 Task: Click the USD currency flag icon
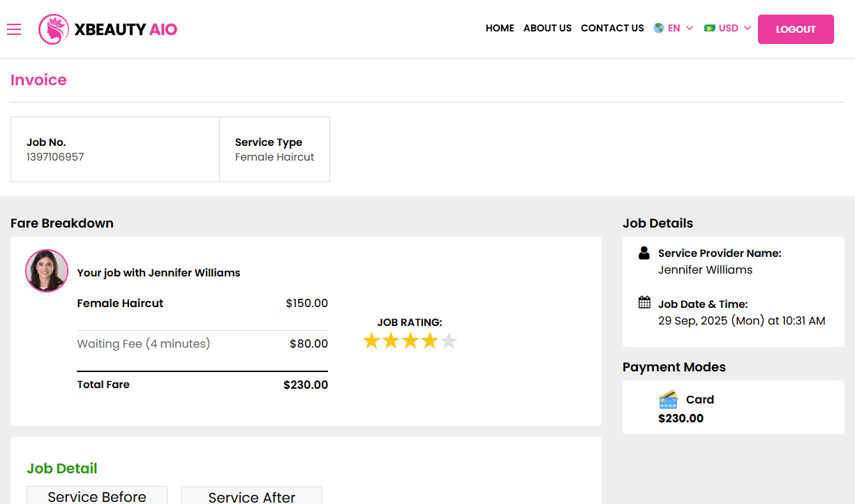point(710,28)
